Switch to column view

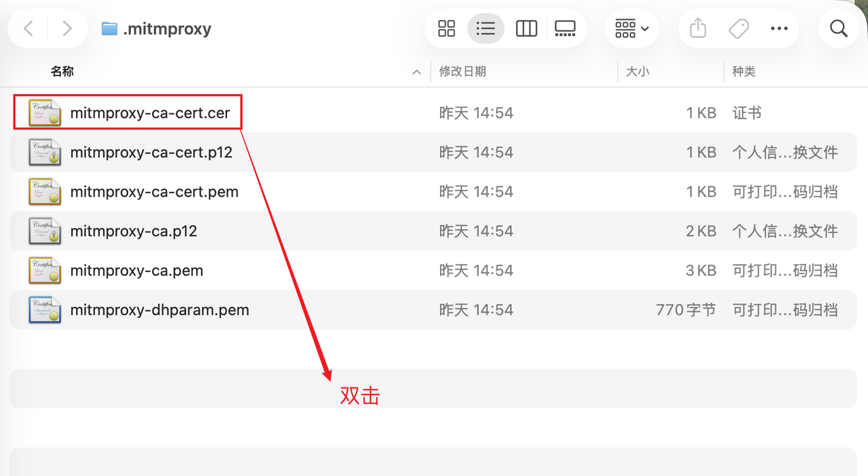526,28
